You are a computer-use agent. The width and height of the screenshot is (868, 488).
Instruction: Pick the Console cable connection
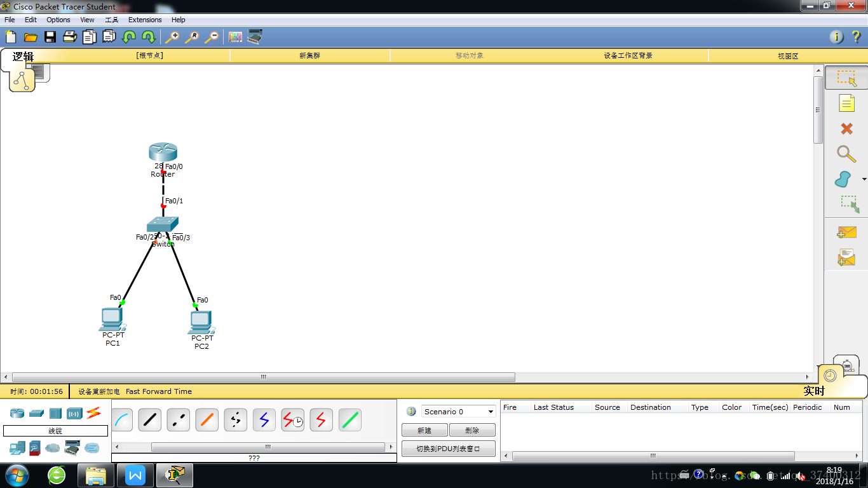tap(122, 420)
